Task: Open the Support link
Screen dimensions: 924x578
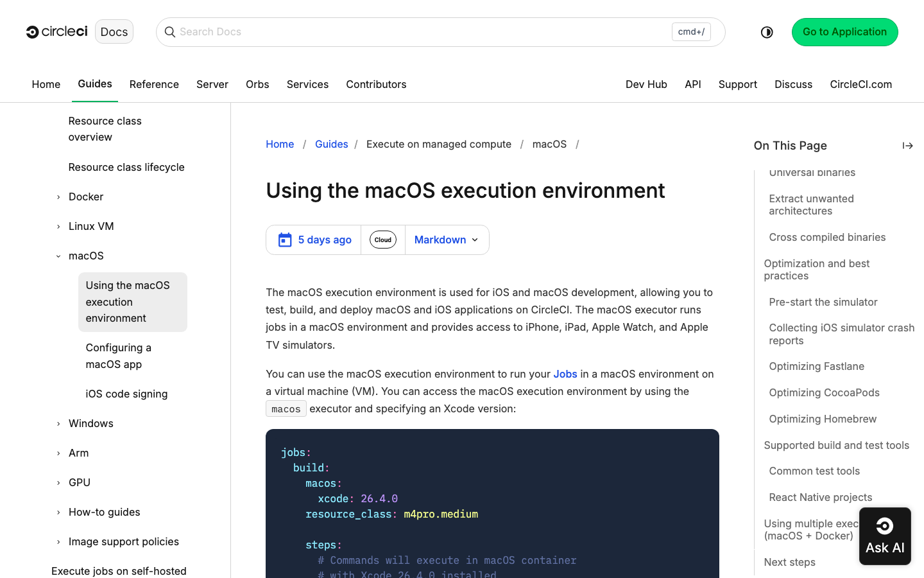Action: [x=738, y=84]
